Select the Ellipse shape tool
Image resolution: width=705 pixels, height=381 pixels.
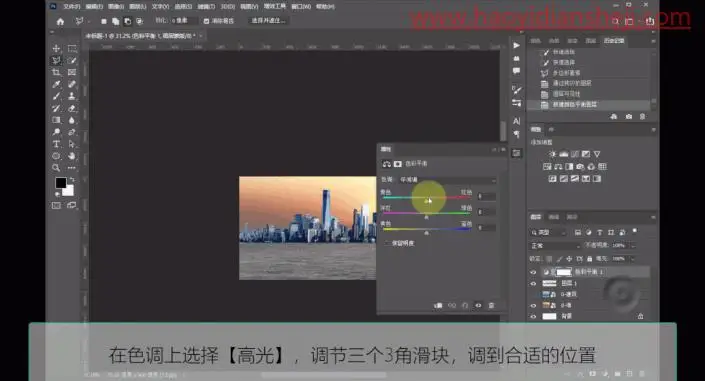(56, 156)
